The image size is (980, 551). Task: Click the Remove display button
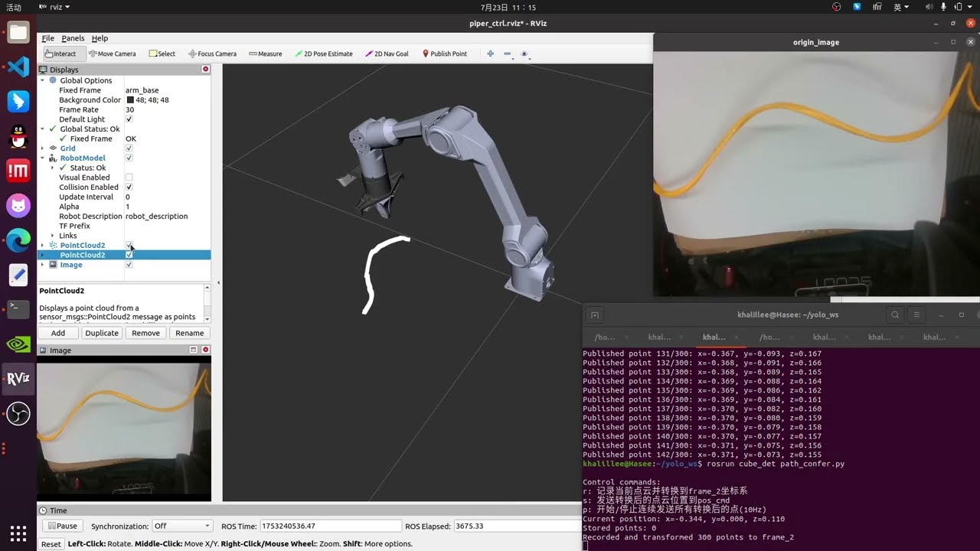coord(145,333)
